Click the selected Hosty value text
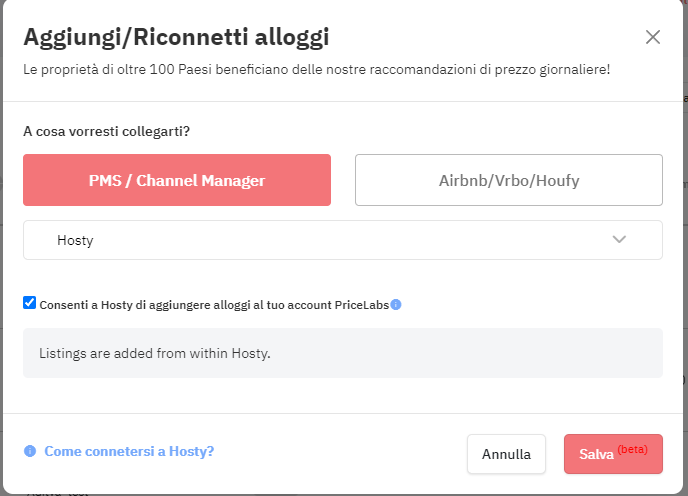Viewport: 688px width, 496px height. (x=75, y=241)
